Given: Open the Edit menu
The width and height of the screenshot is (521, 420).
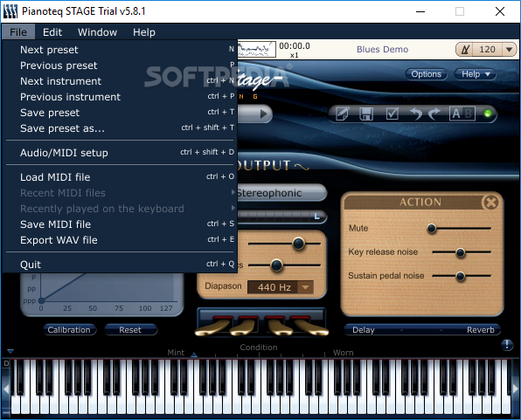Looking at the screenshot, I should pyautogui.click(x=52, y=32).
